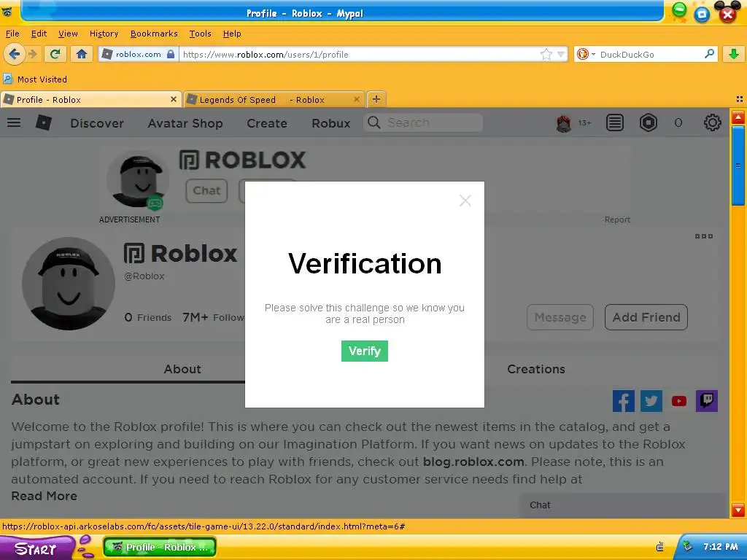This screenshot has width=747, height=560.
Task: Open the Edit menu
Action: click(39, 34)
